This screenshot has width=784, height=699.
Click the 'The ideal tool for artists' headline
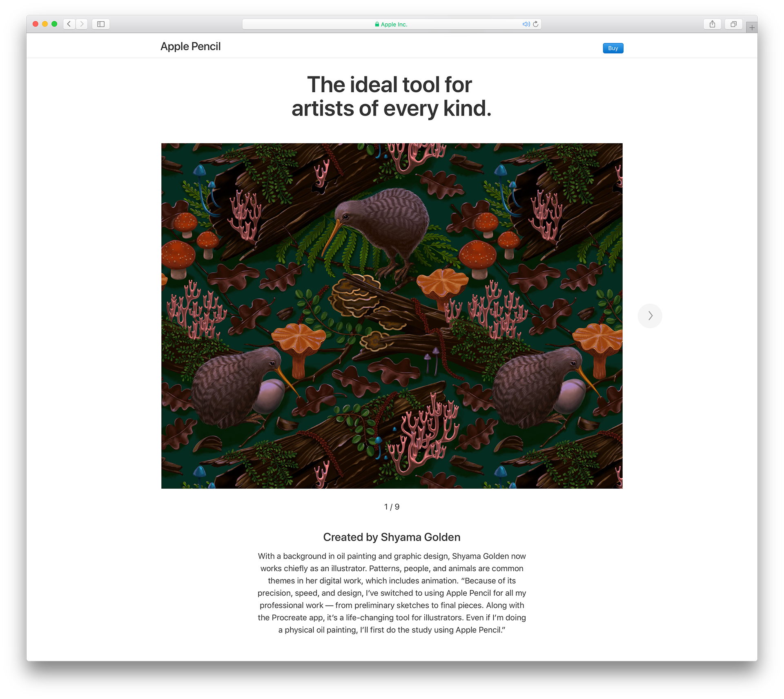coord(391,96)
